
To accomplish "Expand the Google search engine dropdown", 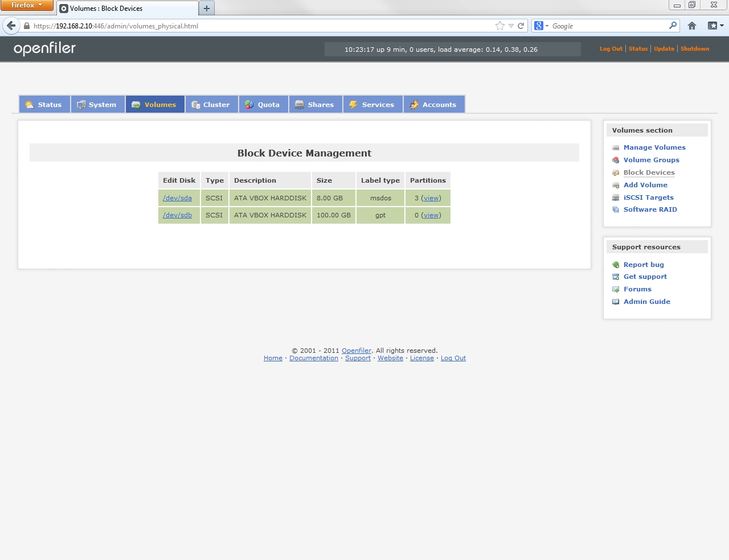I will (x=541, y=26).
